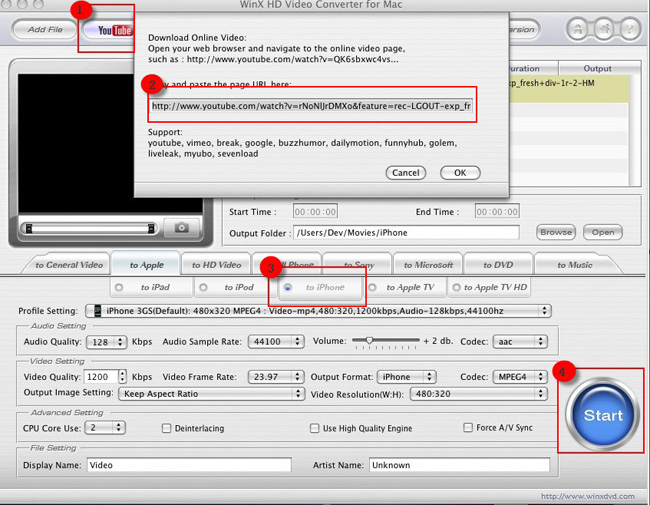Screen dimensions: 650x505
Task: Enable Use High Quality Engine checkbox
Action: (315, 428)
